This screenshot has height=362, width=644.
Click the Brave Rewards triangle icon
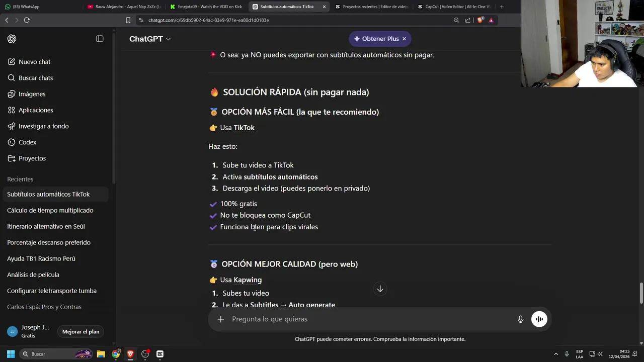[x=491, y=20]
